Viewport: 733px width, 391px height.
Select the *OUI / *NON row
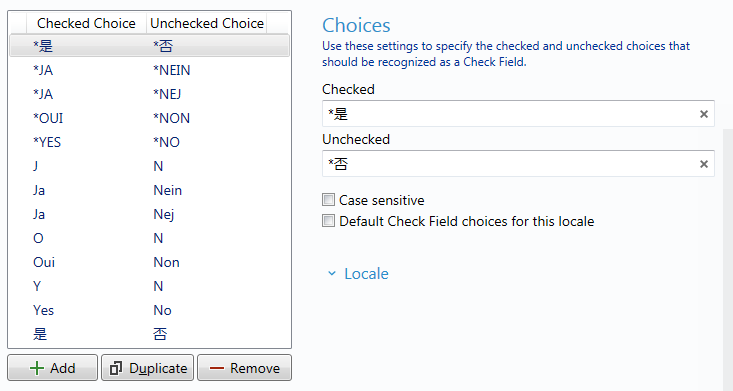point(150,118)
